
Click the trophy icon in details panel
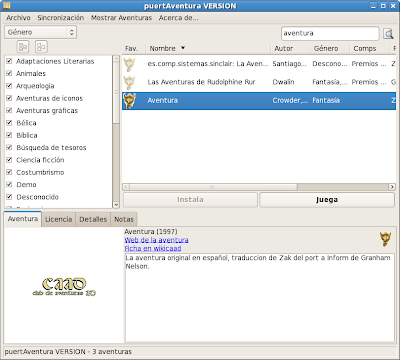point(385,239)
